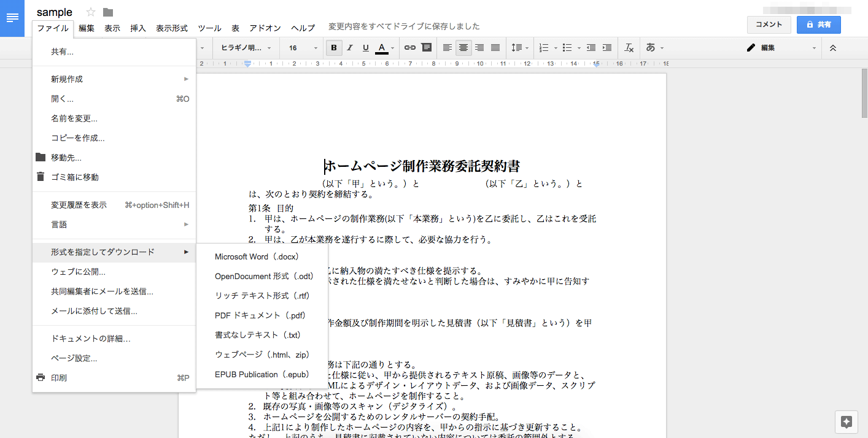868x438 pixels.
Task: Click the move-to-folder icon beside title
Action: (x=108, y=12)
